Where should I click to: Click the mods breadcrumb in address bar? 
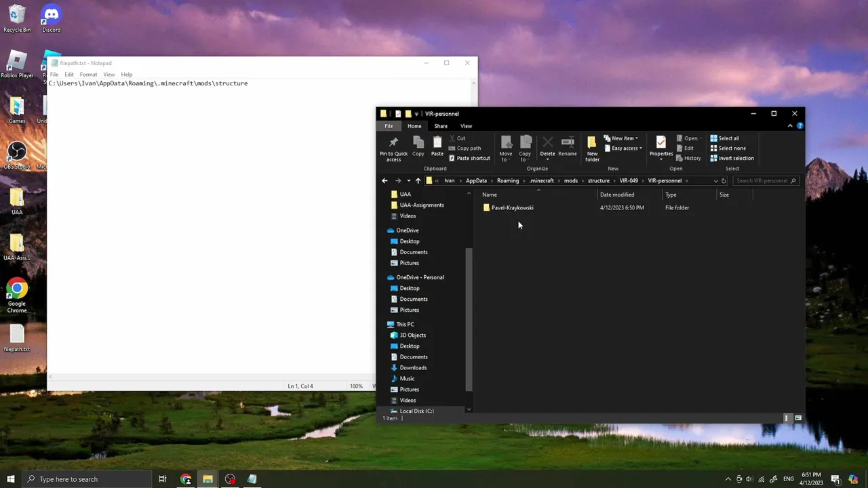point(571,181)
